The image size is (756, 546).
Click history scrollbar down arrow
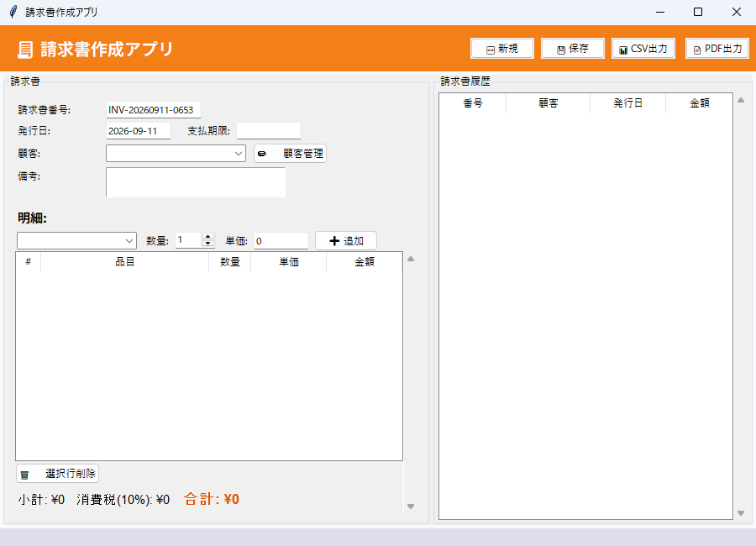[741, 514]
